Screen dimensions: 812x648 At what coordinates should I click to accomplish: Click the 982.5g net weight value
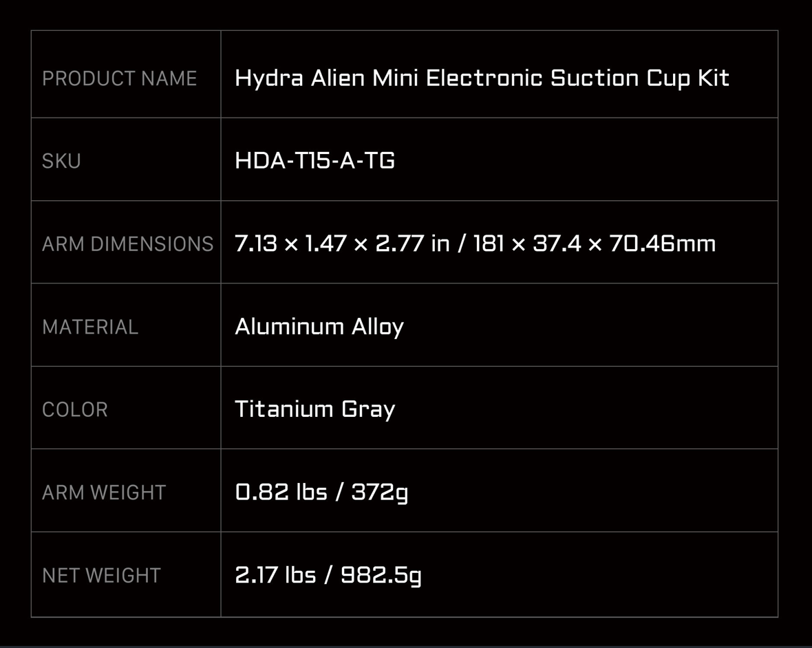(x=381, y=575)
